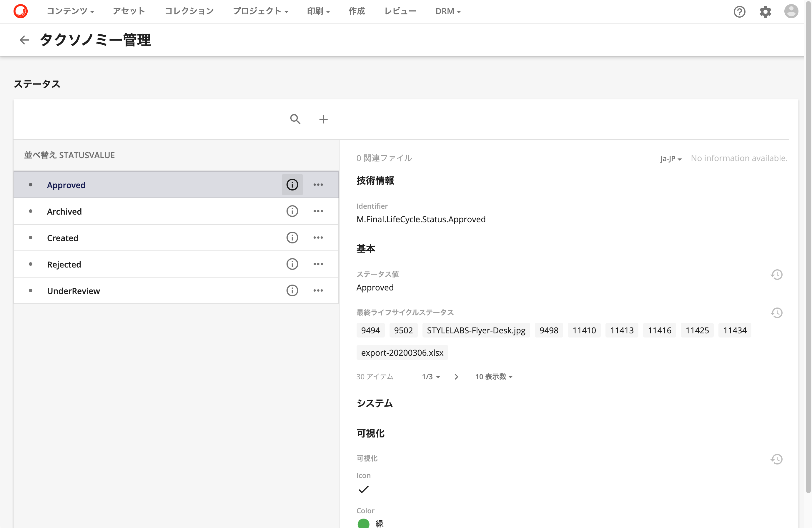Select the UnderReview status row
This screenshot has height=528, width=812.
(x=176, y=291)
